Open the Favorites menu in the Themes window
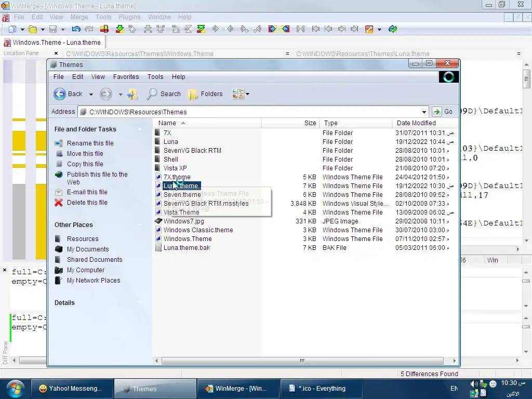 pyautogui.click(x=126, y=77)
